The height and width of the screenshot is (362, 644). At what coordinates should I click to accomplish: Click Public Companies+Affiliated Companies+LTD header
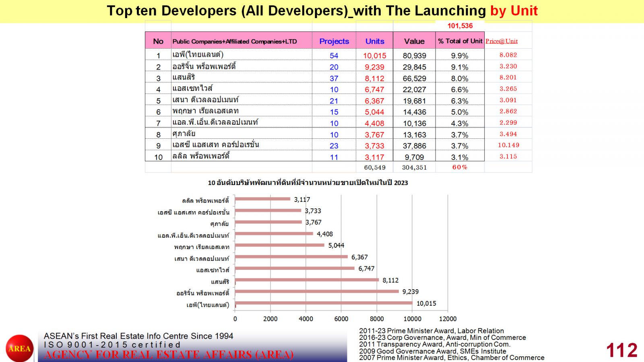tap(235, 41)
